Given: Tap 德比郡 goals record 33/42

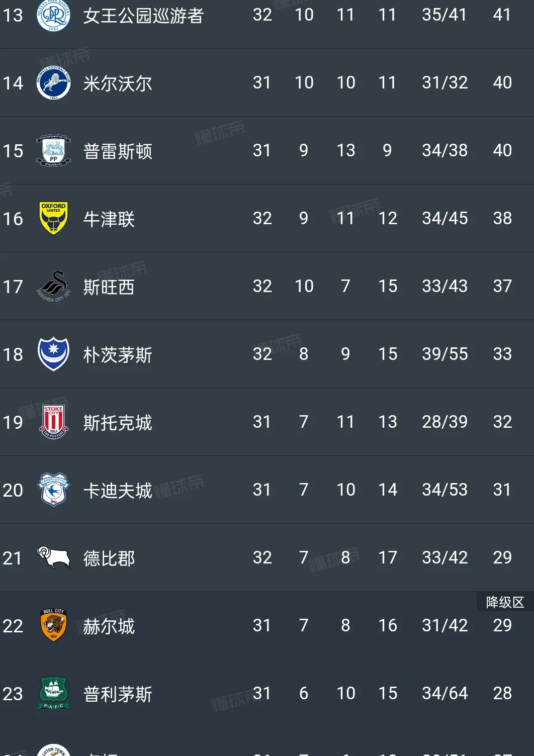Looking at the screenshot, I should (444, 557).
